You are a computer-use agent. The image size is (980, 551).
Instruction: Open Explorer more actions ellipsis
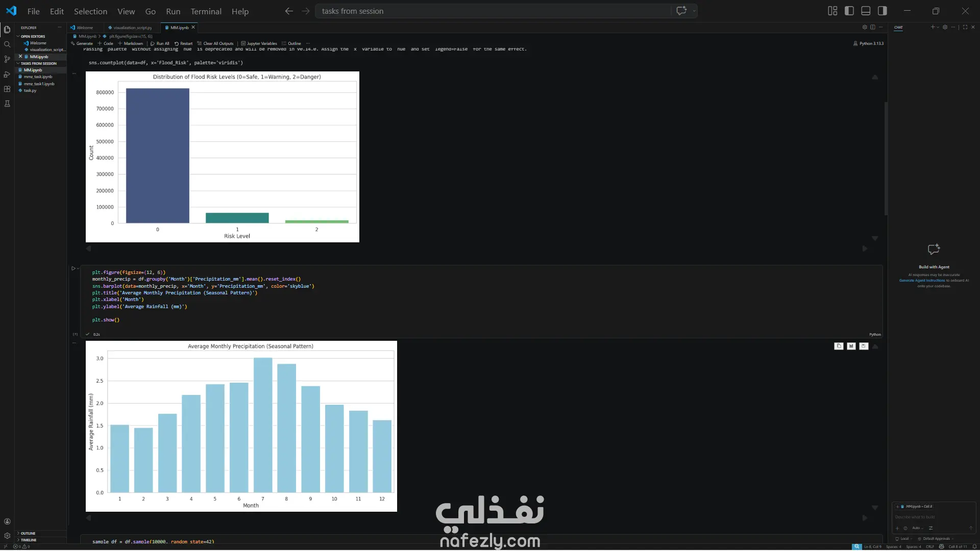(59, 28)
